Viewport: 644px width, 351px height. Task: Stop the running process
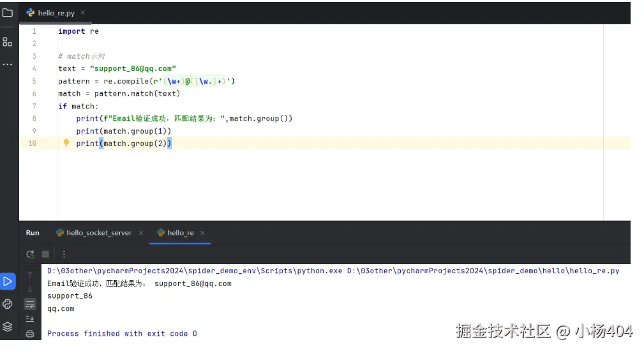[45, 255]
